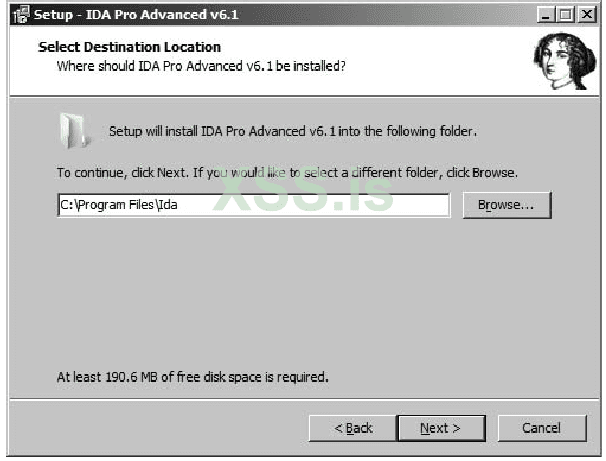The height and width of the screenshot is (461, 606).
Task: Minimize the Setup window
Action: (x=546, y=15)
